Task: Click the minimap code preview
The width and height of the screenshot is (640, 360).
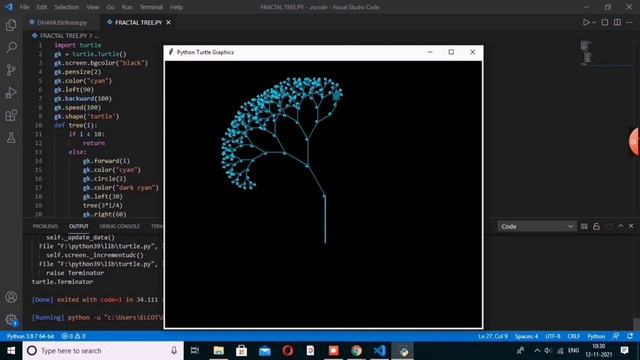Action: [x=587, y=52]
